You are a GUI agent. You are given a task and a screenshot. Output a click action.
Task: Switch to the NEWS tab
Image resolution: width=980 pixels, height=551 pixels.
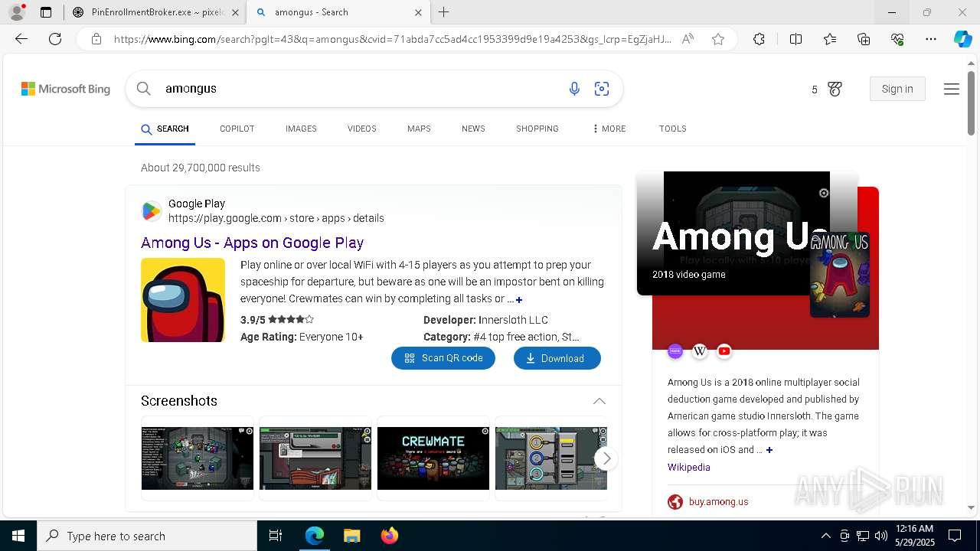pos(473,129)
